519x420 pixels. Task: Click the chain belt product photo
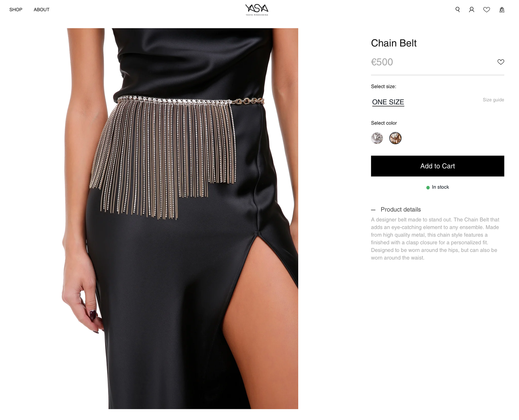point(180,219)
